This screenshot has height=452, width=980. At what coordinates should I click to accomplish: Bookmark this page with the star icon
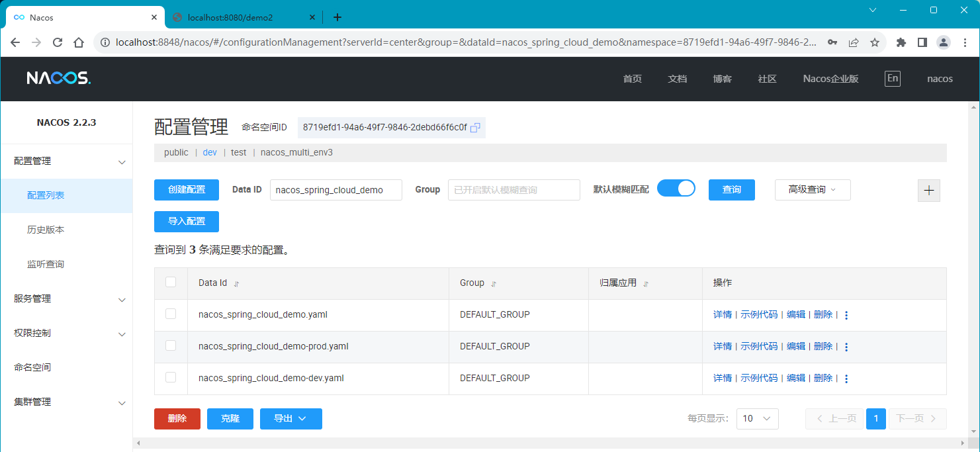pos(874,42)
